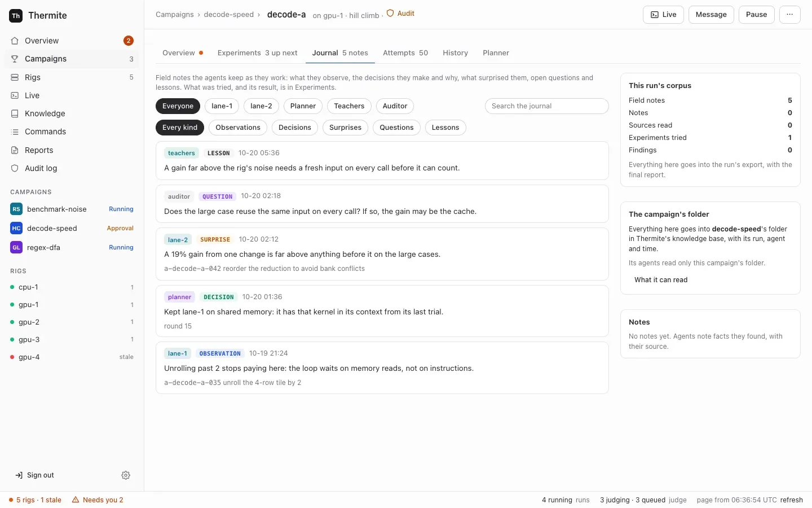Filter journal by Teachers

(x=349, y=106)
